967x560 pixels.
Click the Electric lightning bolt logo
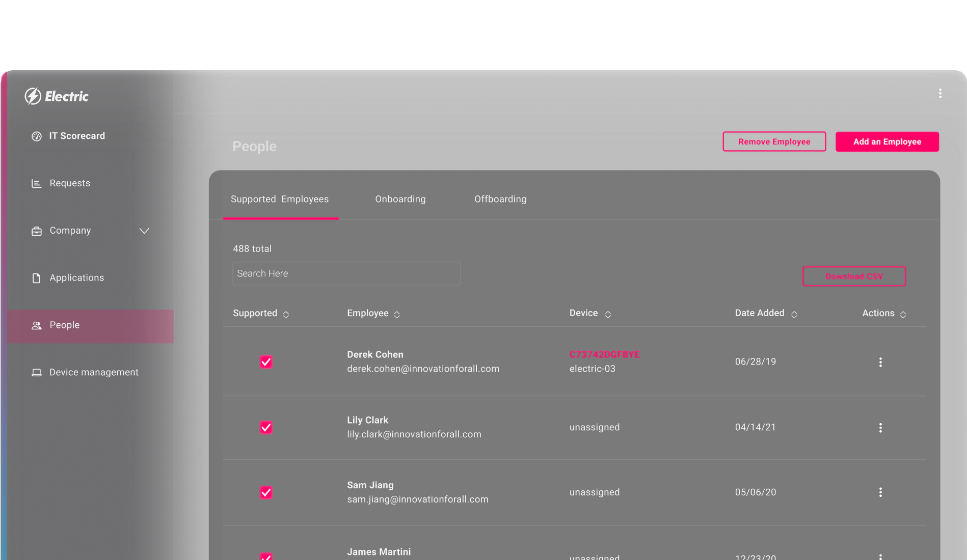pyautogui.click(x=33, y=96)
